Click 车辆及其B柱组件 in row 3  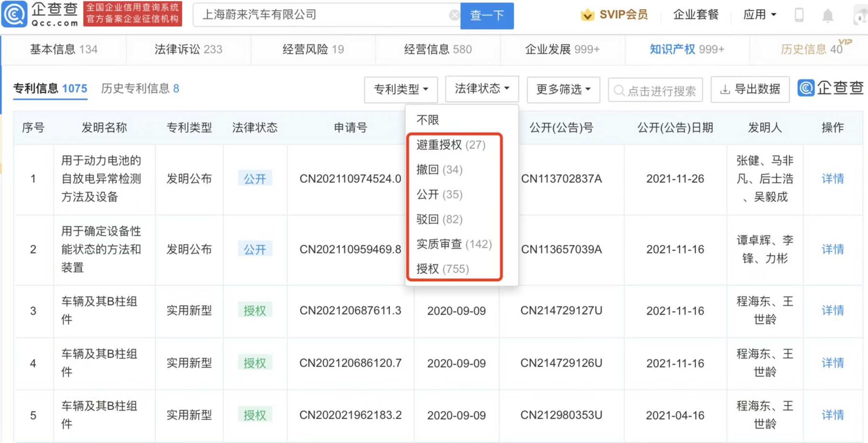100,310
